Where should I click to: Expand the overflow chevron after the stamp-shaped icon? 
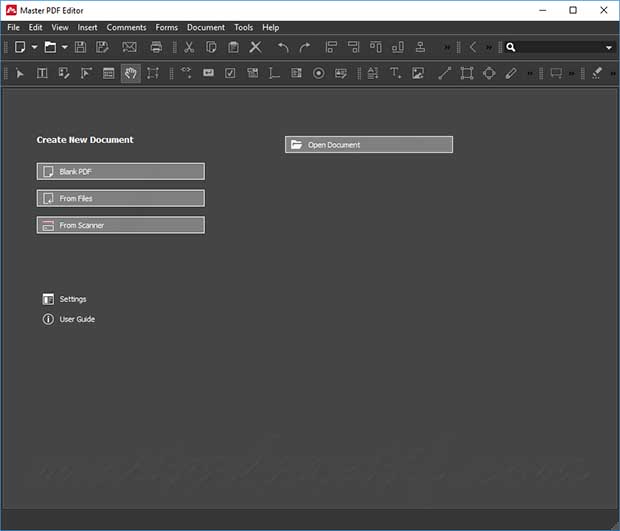click(447, 47)
